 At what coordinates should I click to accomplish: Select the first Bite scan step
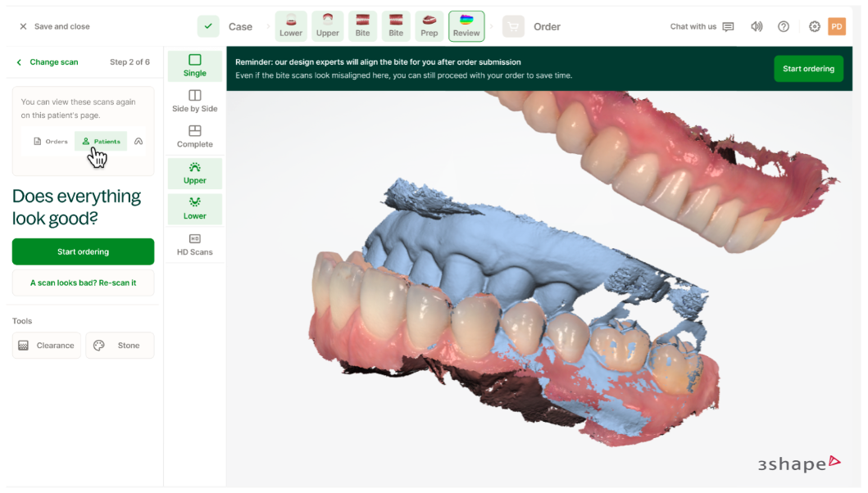pos(362,26)
